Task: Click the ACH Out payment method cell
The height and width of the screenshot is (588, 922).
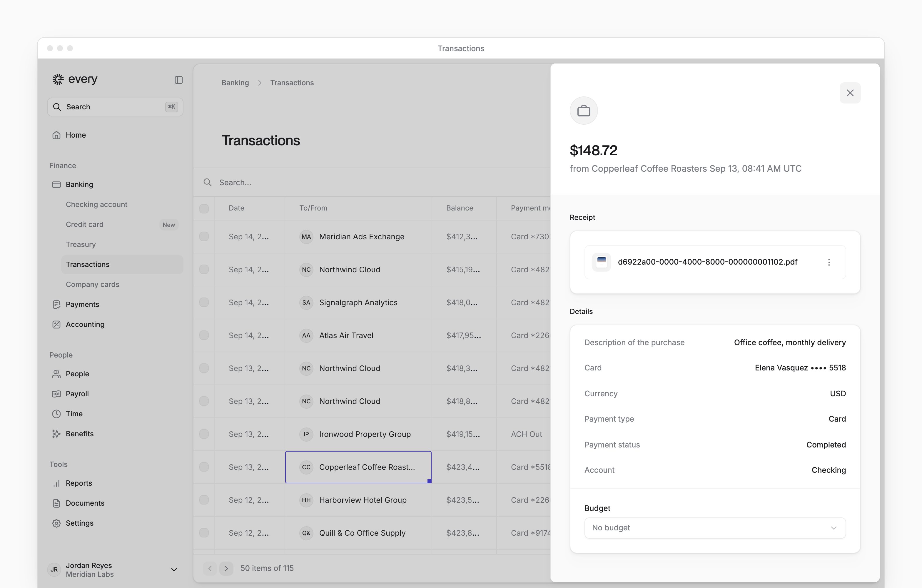Action: [527, 434]
